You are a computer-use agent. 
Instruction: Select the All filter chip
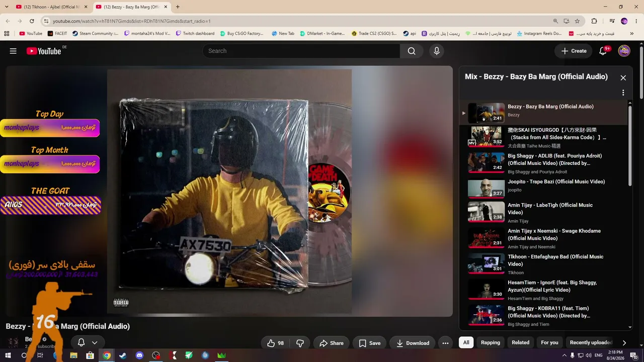[466, 342]
